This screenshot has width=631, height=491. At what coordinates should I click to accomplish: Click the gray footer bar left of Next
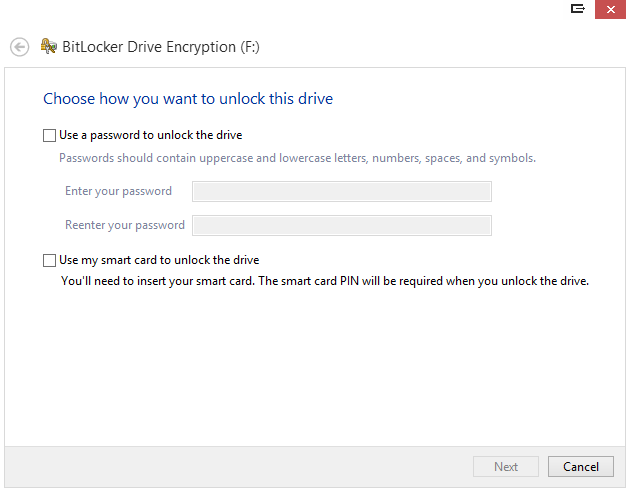click(x=239, y=467)
